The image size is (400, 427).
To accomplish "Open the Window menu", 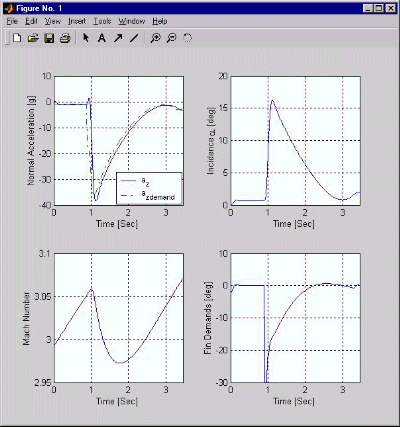I will pyautogui.click(x=132, y=21).
